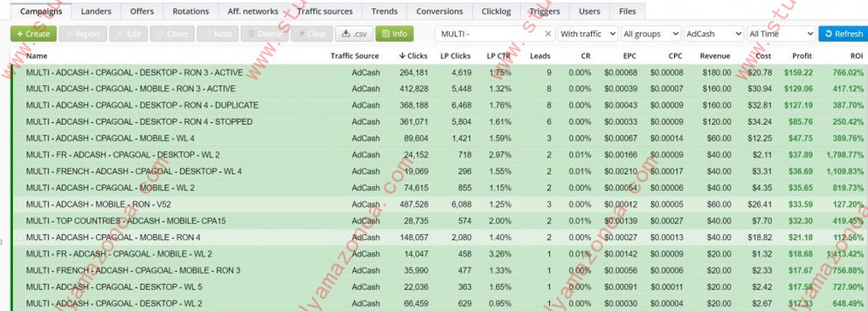Select campaign MULTI - FRENCH - MOBILE - RON 3
The height and width of the screenshot is (311, 868).
pyautogui.click(x=133, y=271)
